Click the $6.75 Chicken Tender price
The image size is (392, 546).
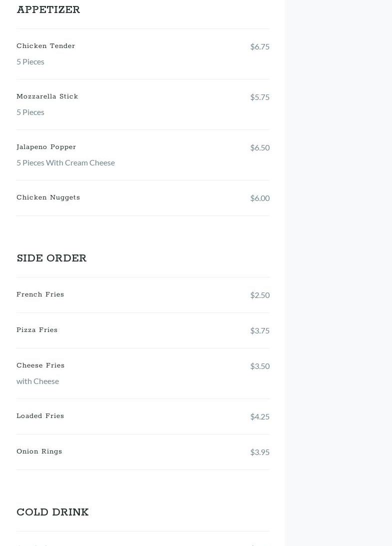tap(260, 46)
